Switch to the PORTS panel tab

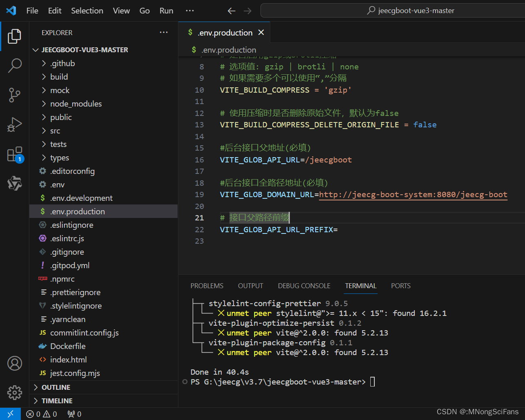click(401, 286)
